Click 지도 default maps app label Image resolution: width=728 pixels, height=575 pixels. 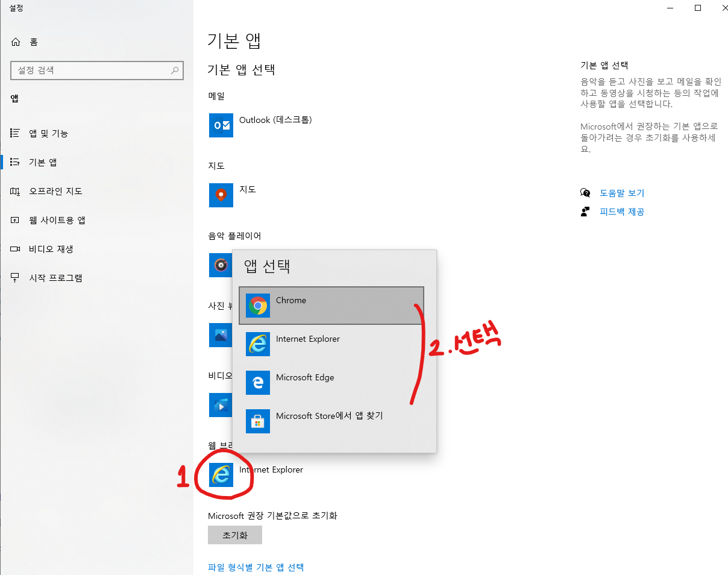pyautogui.click(x=248, y=189)
